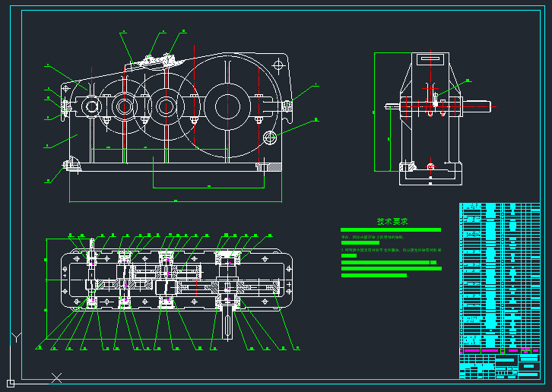Click the first long green line under 技术要求
This screenshot has width=552, height=392.
click(391, 229)
